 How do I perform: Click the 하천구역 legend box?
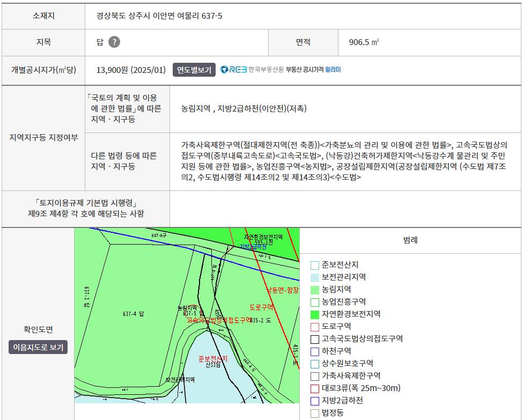coord(315,352)
